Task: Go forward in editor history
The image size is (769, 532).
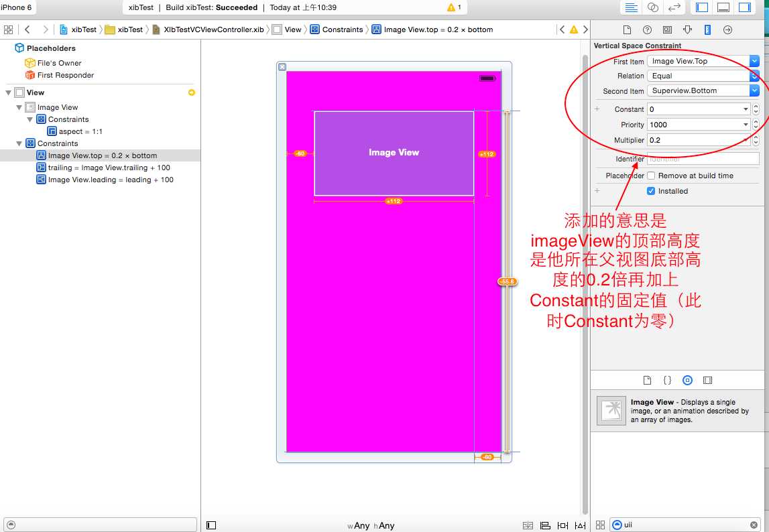Action: coord(46,29)
